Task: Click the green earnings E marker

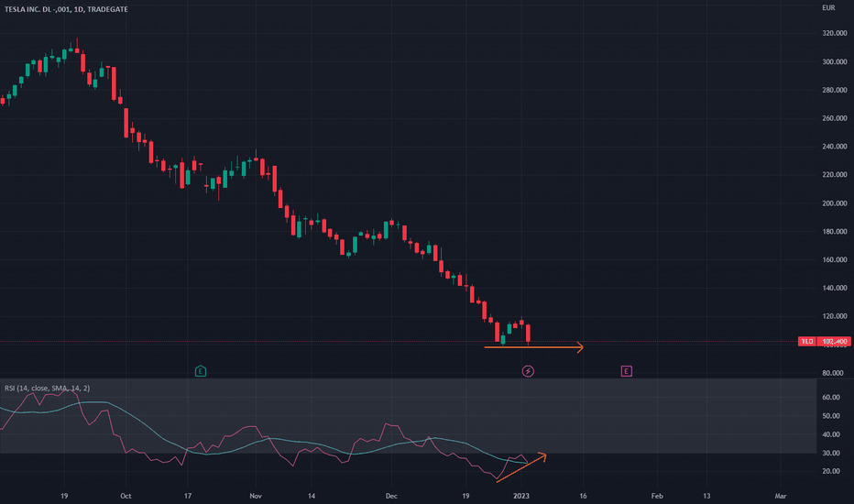Action: click(x=201, y=372)
